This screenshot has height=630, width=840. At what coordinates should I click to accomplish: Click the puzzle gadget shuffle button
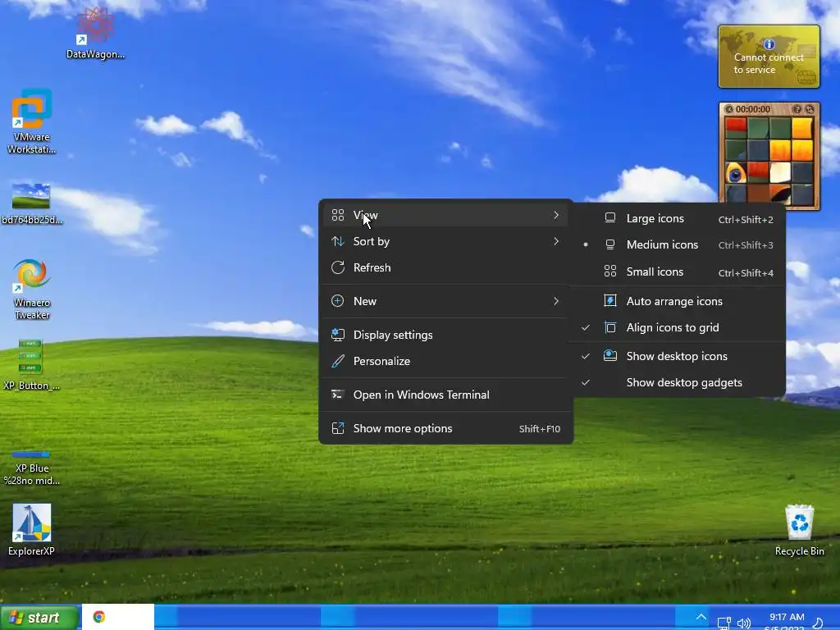[810, 109]
